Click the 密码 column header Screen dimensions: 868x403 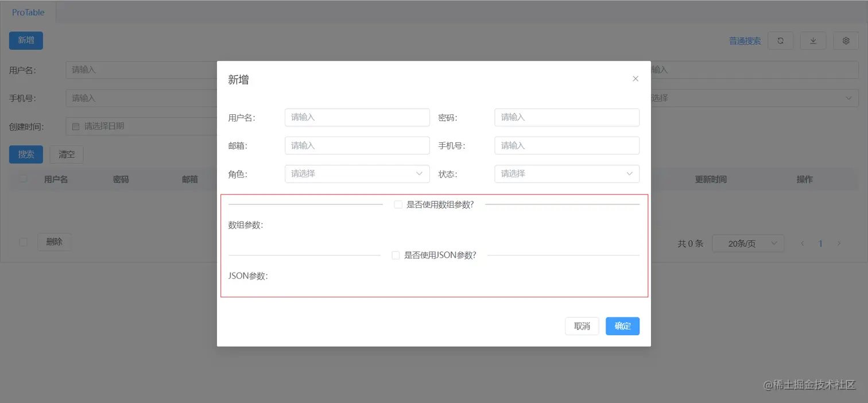[x=121, y=179]
